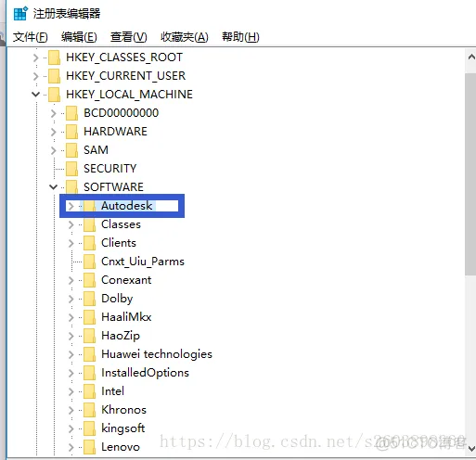Click the HKEY_CLASSES_ROOT folder icon
The width and height of the screenshot is (476, 460).
coord(54,57)
